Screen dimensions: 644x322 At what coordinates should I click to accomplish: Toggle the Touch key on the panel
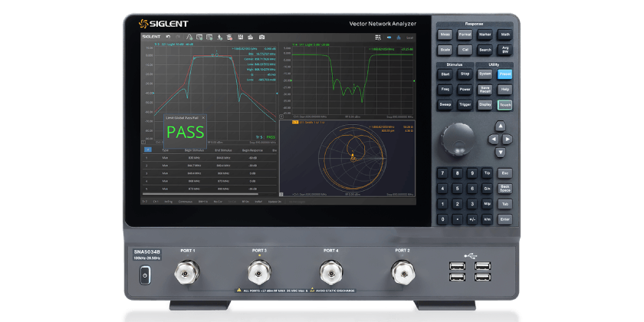[x=504, y=104]
